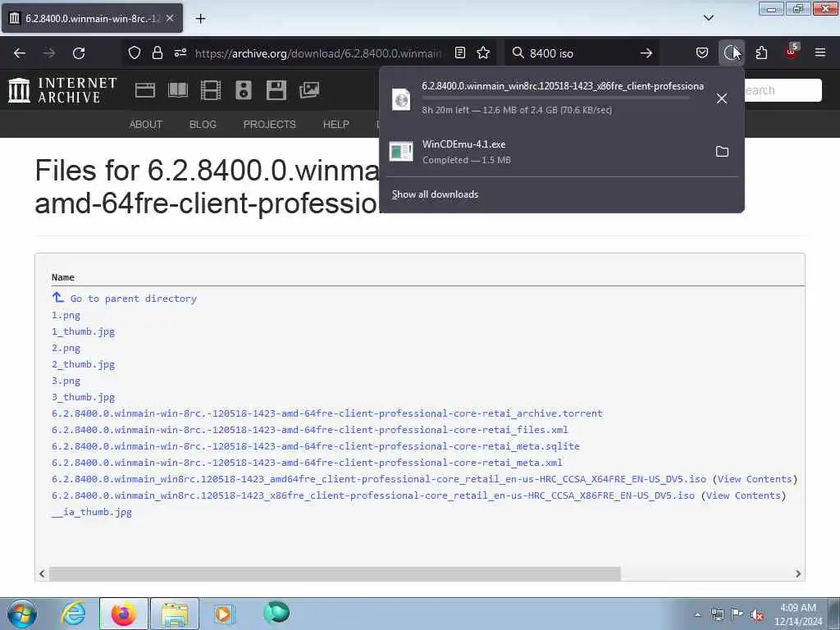Image resolution: width=840 pixels, height=630 pixels.
Task: Open the HELP menu item
Action: click(x=336, y=125)
